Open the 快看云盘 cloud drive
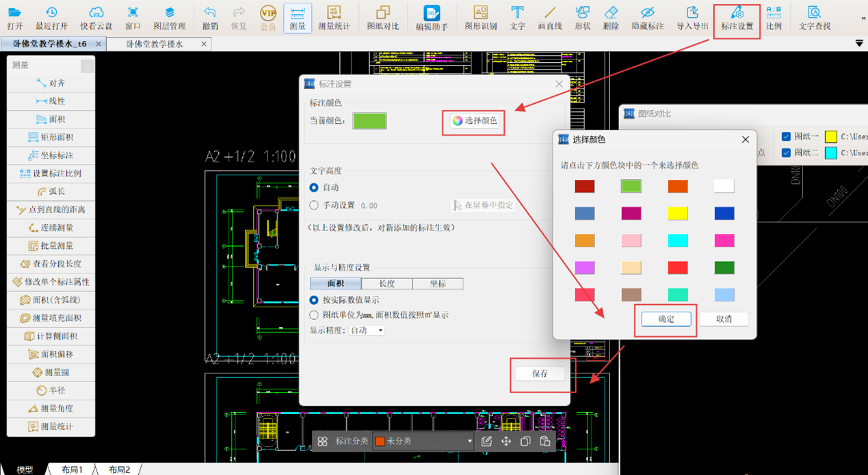The width and height of the screenshot is (868, 475). click(96, 18)
